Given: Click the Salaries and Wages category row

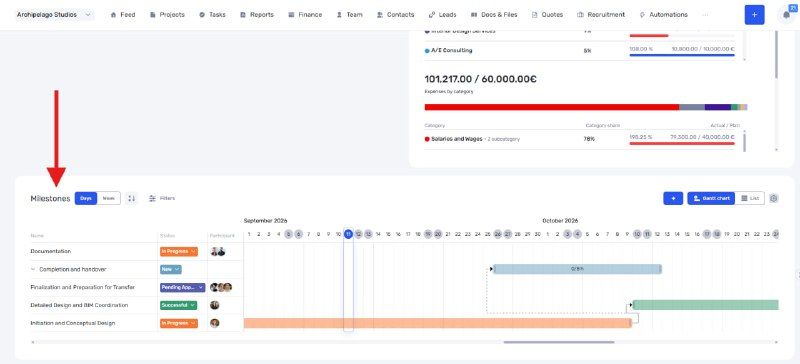Looking at the screenshot, I should [580, 139].
